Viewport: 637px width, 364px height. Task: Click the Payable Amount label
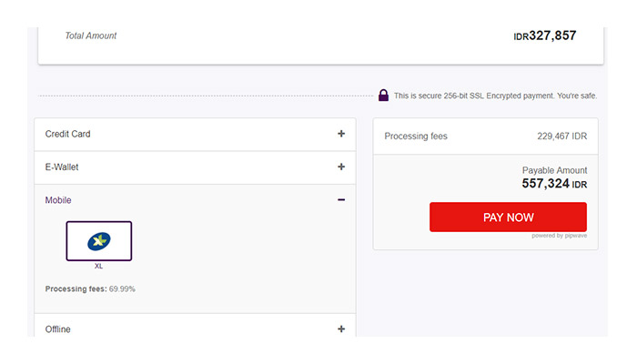coord(554,170)
